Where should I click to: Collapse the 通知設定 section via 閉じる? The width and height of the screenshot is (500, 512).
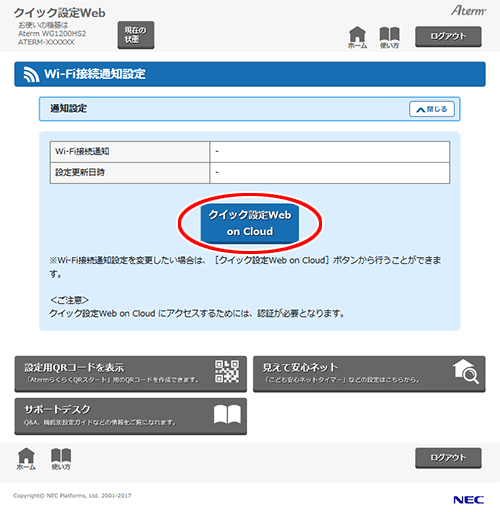[432, 109]
